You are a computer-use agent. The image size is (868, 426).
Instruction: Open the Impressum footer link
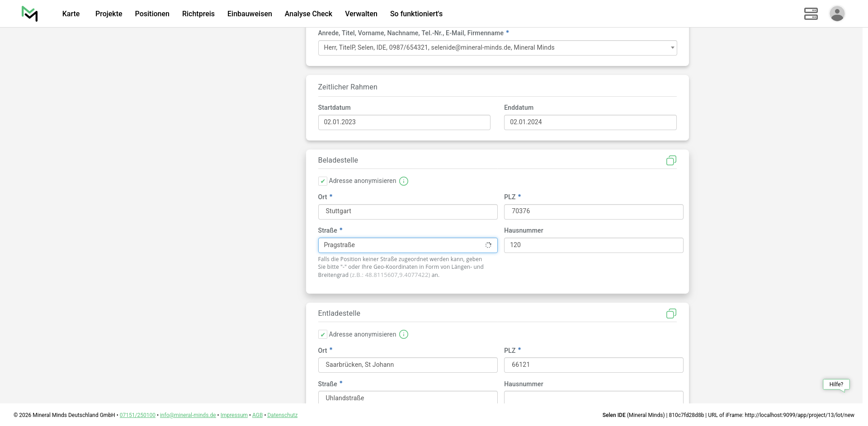[234, 415]
